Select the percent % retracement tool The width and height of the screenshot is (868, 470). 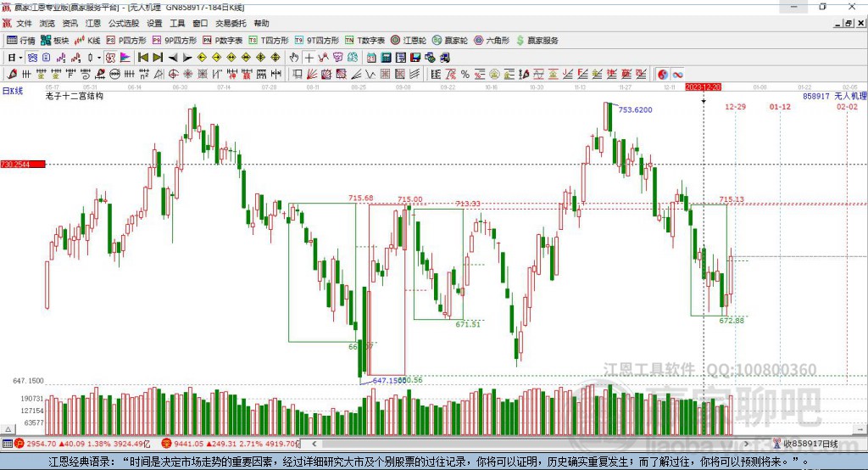coord(465,75)
